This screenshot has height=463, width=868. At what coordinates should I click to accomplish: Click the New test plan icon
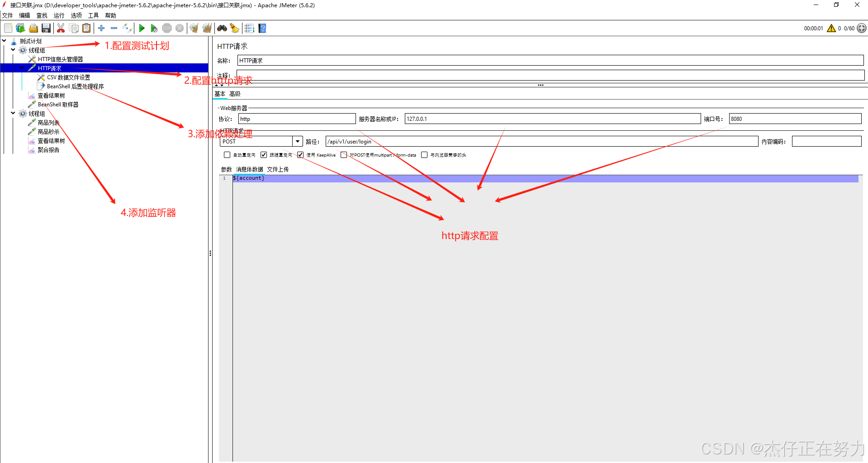[x=8, y=28]
